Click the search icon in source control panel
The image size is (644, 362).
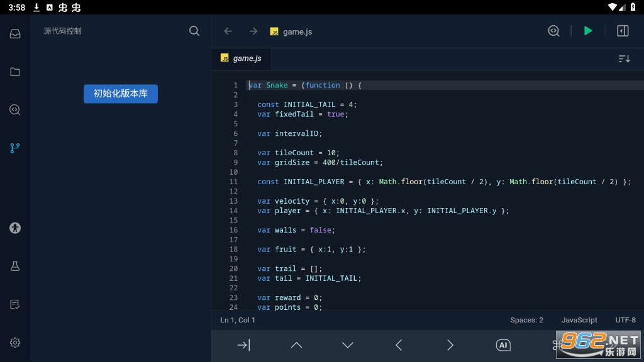point(194,31)
